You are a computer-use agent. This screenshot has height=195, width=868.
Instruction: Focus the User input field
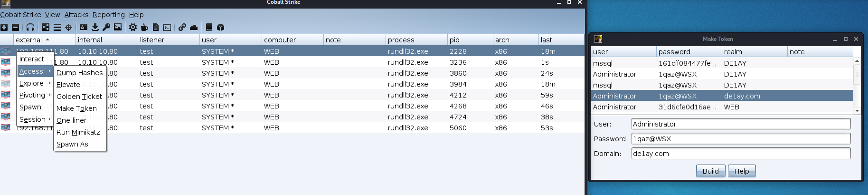click(741, 124)
